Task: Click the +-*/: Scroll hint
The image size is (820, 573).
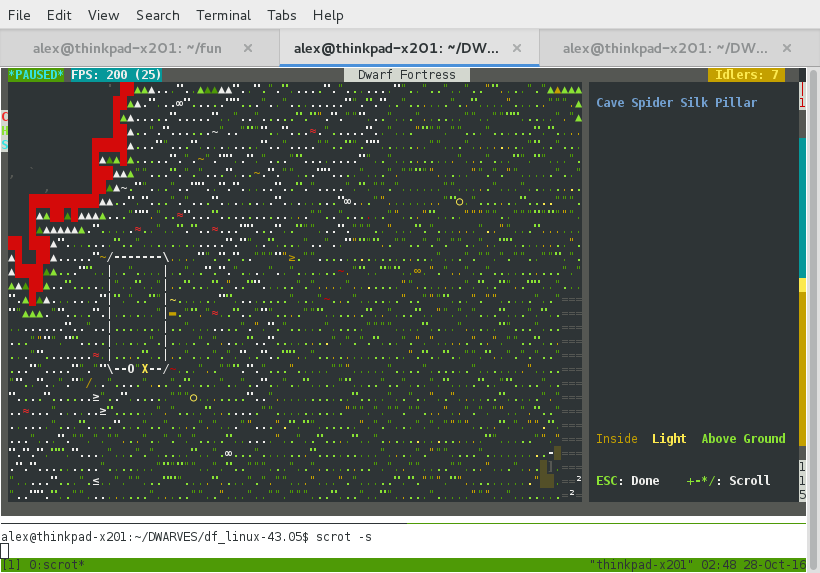Action: pos(728,480)
